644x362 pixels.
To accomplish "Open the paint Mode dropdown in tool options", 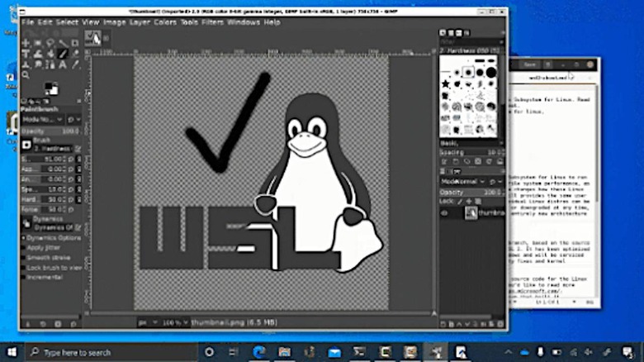I will point(43,120).
